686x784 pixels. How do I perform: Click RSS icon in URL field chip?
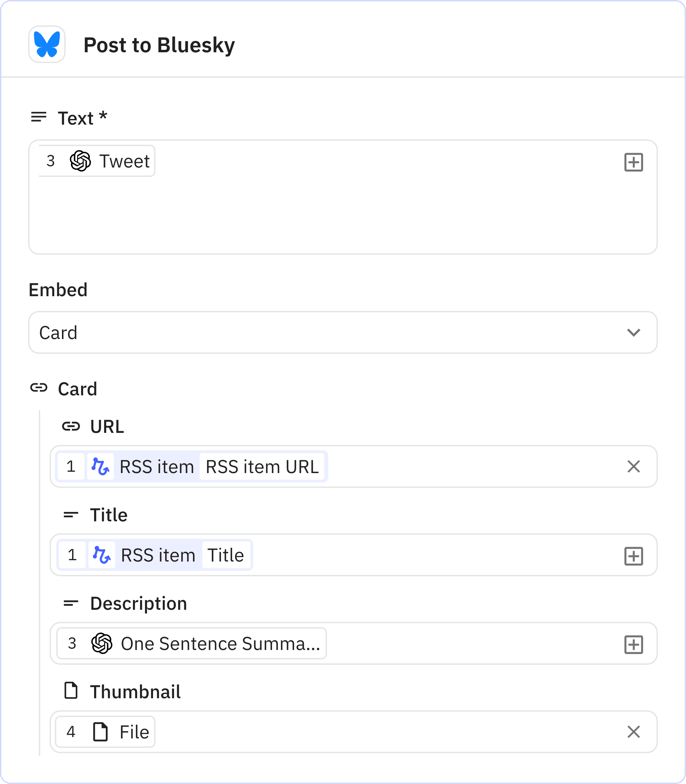click(100, 467)
